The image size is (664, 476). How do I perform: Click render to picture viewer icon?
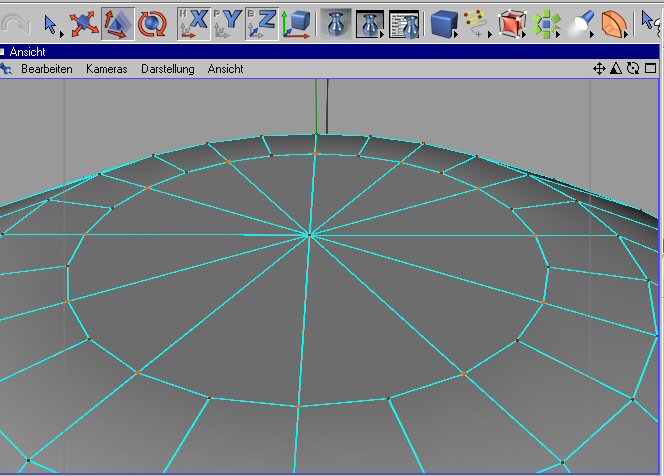point(369,22)
